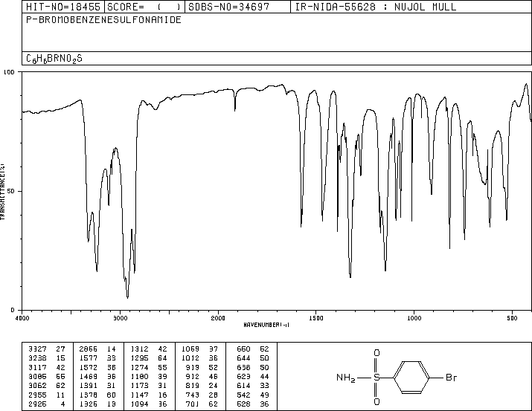
Task: Click the benzene ring in structure diagram
Action: coord(411,377)
